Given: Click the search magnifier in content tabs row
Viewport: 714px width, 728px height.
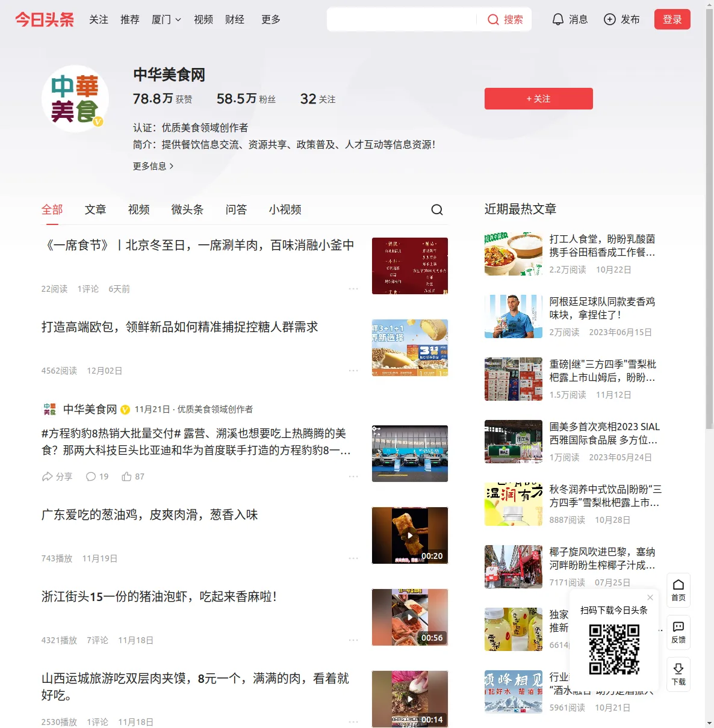Looking at the screenshot, I should [x=437, y=209].
